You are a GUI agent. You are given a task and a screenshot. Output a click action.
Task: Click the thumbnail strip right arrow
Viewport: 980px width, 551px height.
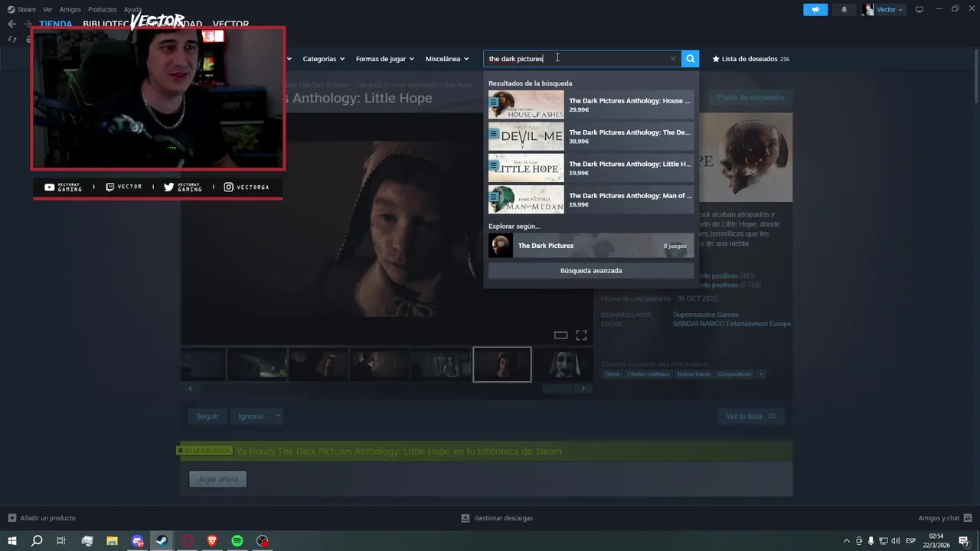(x=583, y=389)
